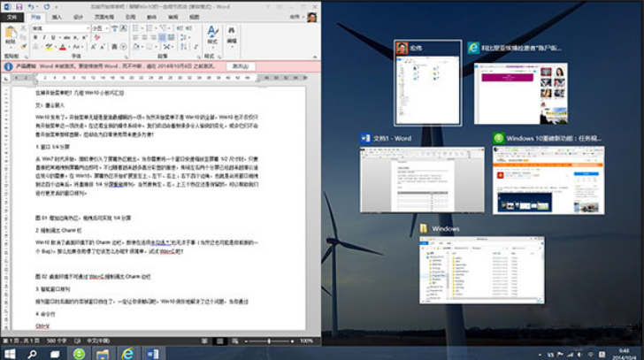Select the 文档1 - Word task view thumbnail
The width and height of the screenshot is (644, 360).
pos(422,180)
